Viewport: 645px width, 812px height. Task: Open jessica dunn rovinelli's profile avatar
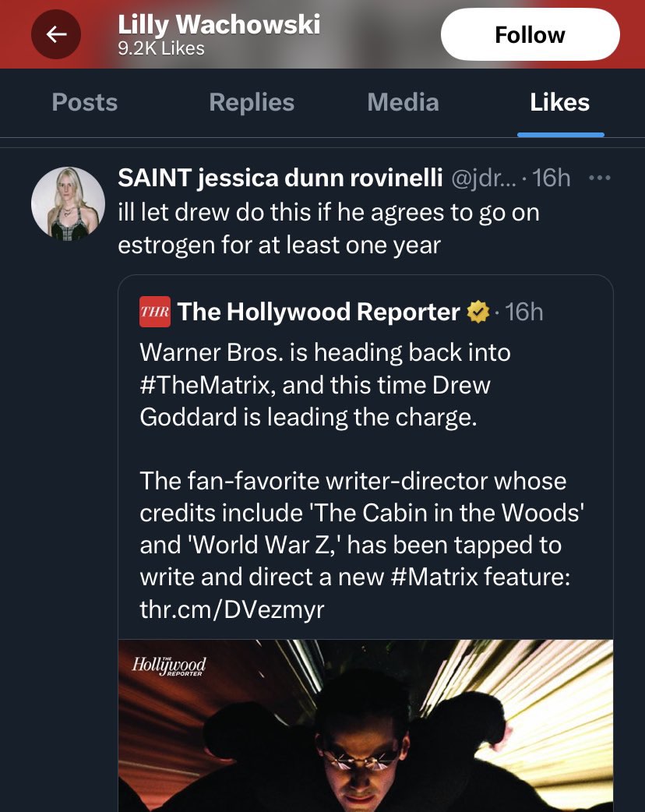click(x=68, y=203)
